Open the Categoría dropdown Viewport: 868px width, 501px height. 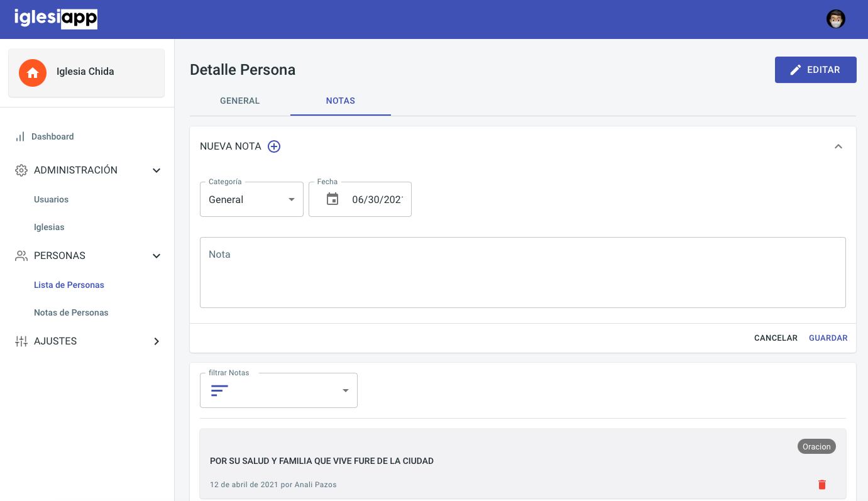pyautogui.click(x=251, y=199)
